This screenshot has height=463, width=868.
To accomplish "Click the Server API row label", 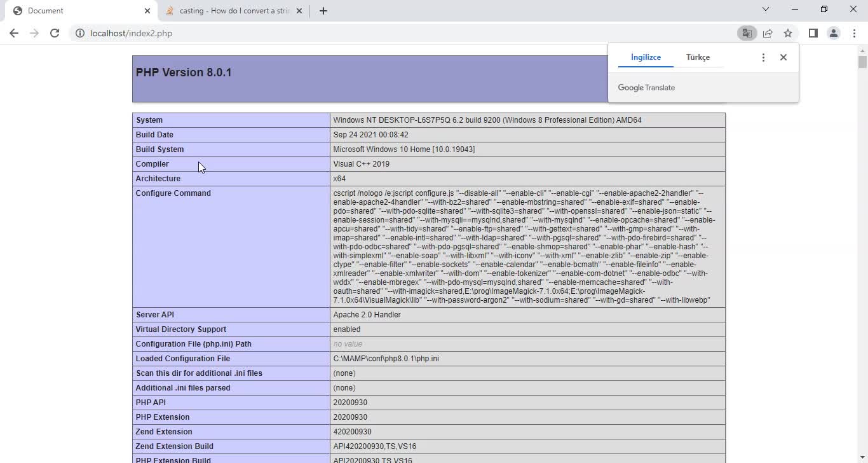I will click(x=154, y=315).
